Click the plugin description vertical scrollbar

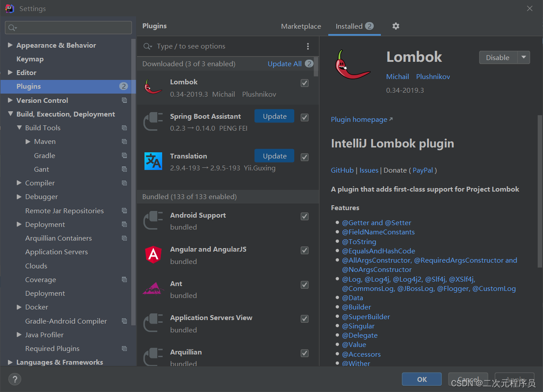(x=539, y=191)
